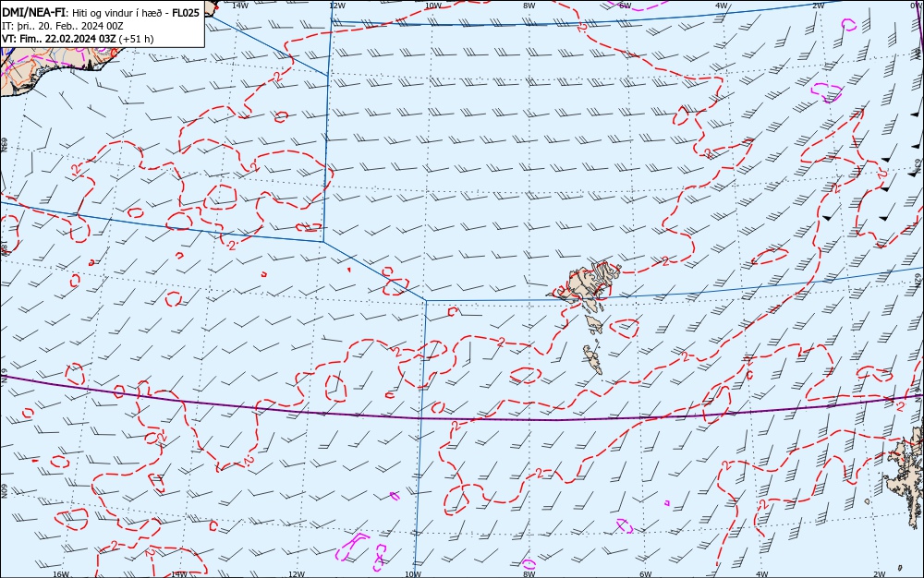Click the '(+51 h)' forecast offset text

(136, 39)
